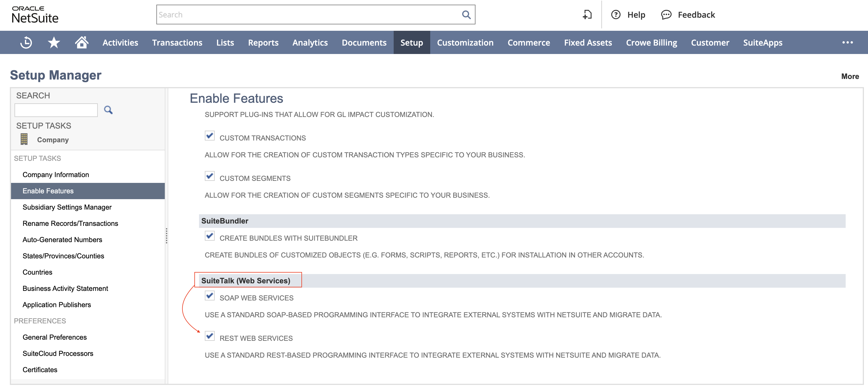Toggle the SOAP Web Services checkbox
The width and height of the screenshot is (868, 389).
(x=209, y=296)
